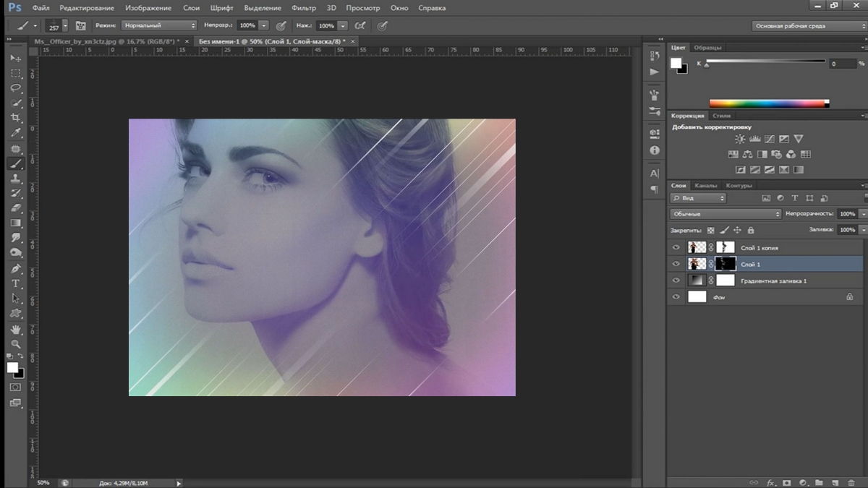Open the brush Режим blend mode dropdown
The width and height of the screenshot is (868, 488).
pos(158,25)
